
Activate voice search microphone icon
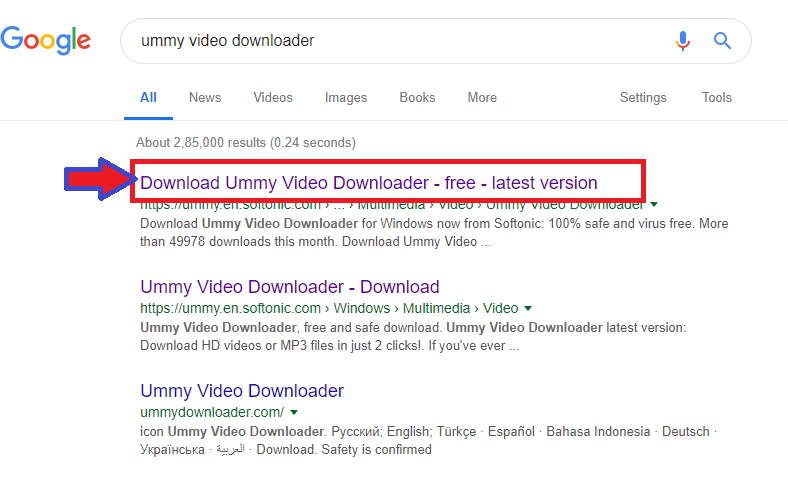point(682,41)
